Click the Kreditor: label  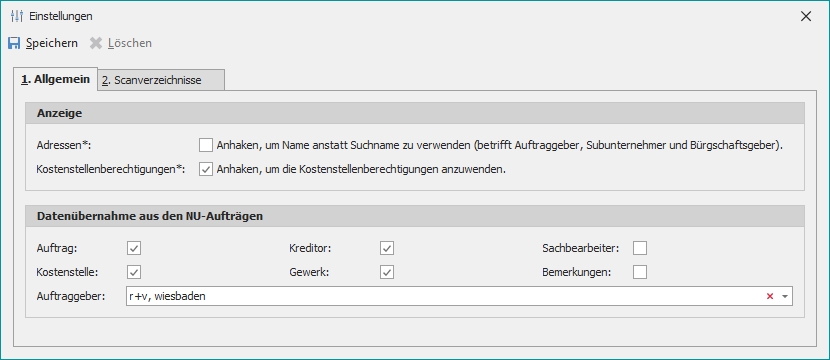click(310, 248)
